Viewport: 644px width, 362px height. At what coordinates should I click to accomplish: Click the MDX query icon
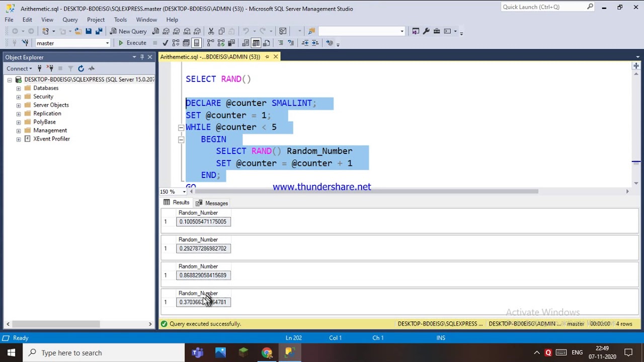coord(166,31)
